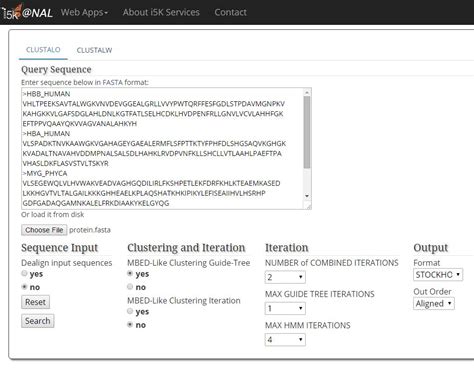Open the Out Order dropdown
Image resolution: width=474 pixels, height=369 pixels.
pyautogui.click(x=434, y=304)
